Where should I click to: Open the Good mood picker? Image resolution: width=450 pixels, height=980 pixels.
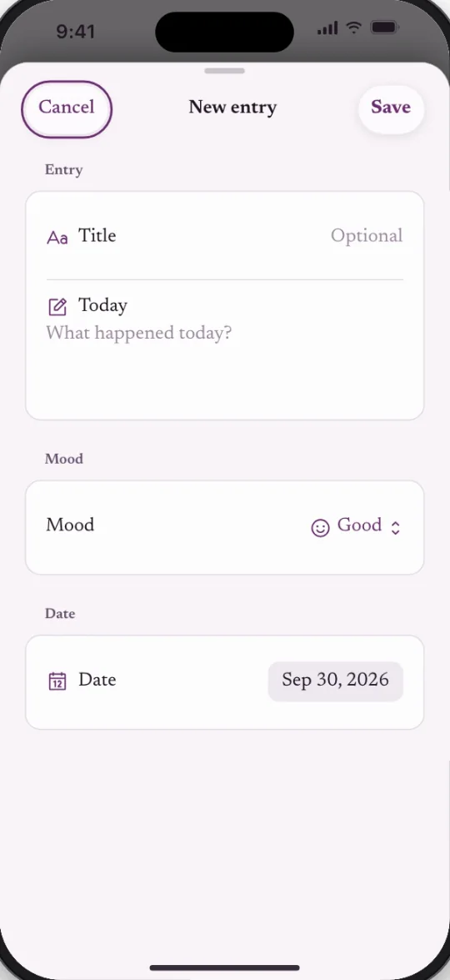[355, 527]
